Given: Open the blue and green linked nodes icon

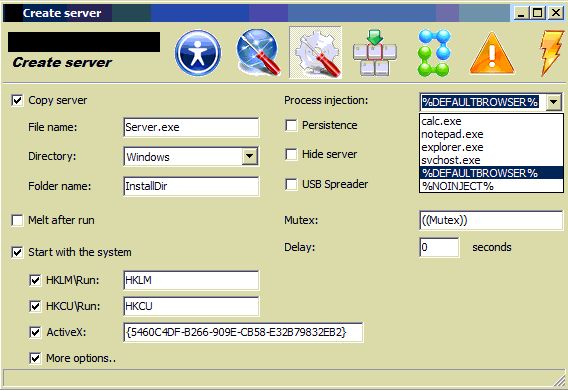Looking at the screenshot, I should 434,53.
